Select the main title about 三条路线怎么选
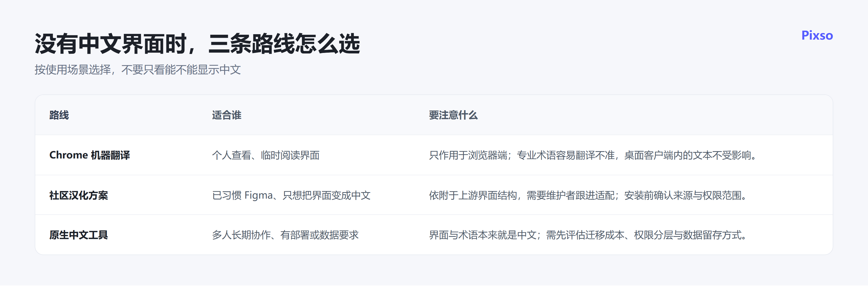868x286 pixels. 197,44
